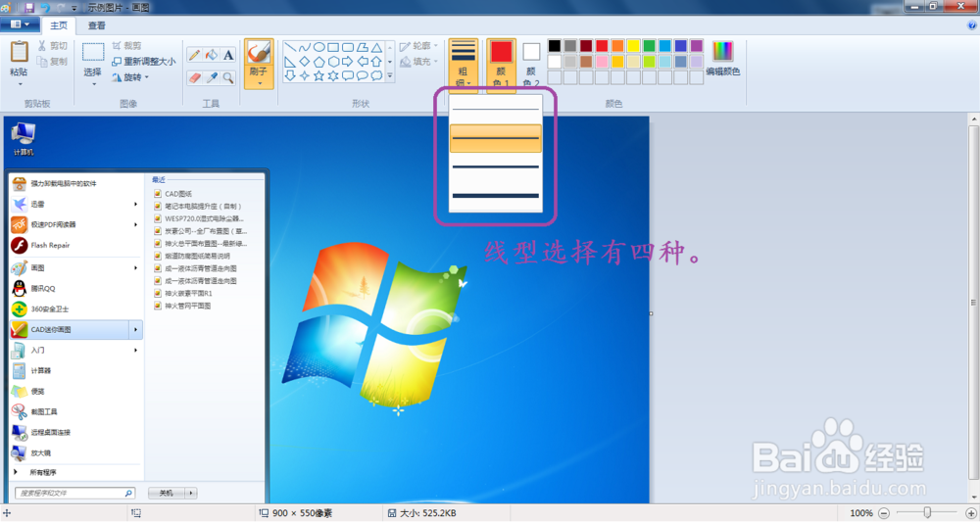
Task: Choose the Hexagon shape
Action: [x=333, y=62]
